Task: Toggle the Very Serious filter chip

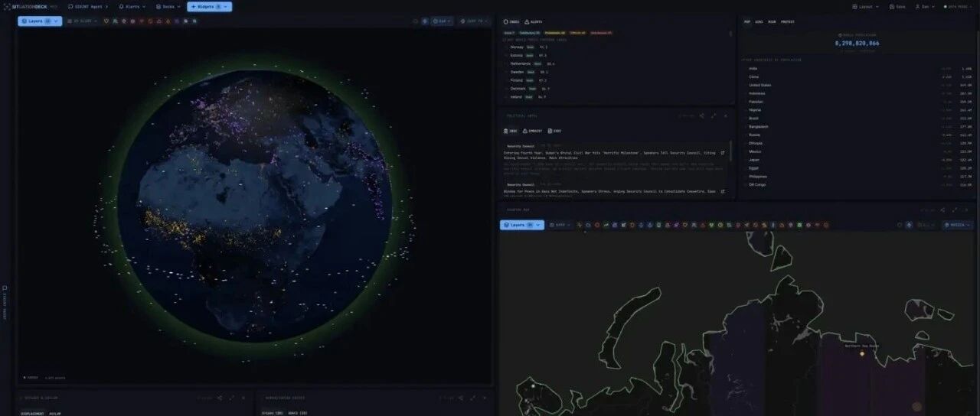Action: coord(601,33)
